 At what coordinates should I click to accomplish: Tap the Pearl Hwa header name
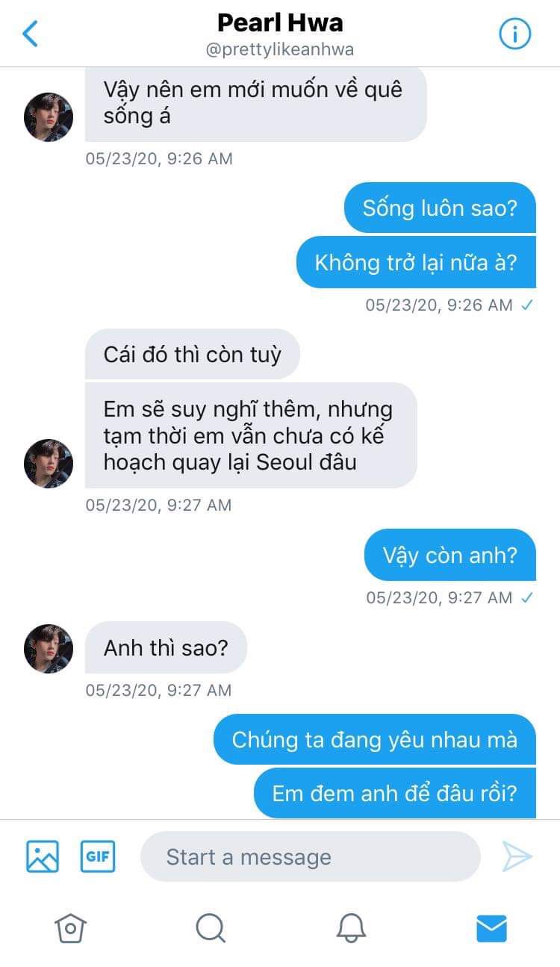click(x=280, y=22)
